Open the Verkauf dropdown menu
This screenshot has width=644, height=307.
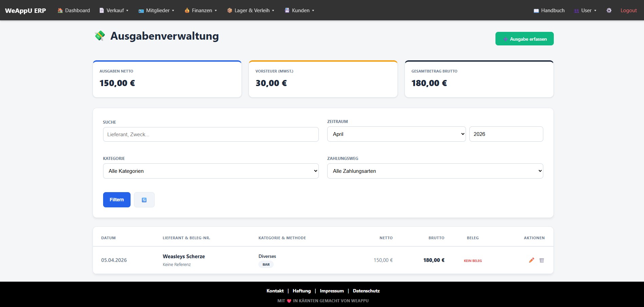[x=114, y=11]
